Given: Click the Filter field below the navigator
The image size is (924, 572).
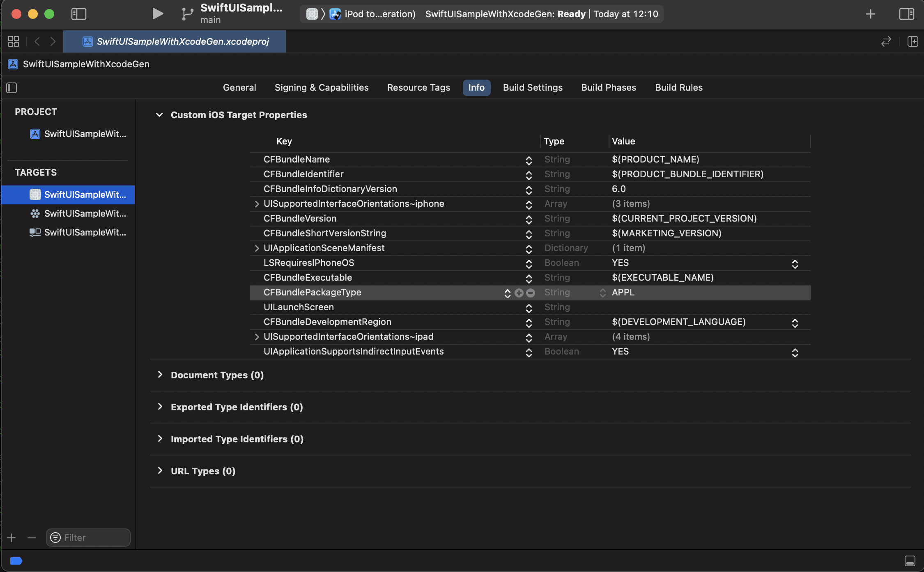Looking at the screenshot, I should click(x=87, y=538).
